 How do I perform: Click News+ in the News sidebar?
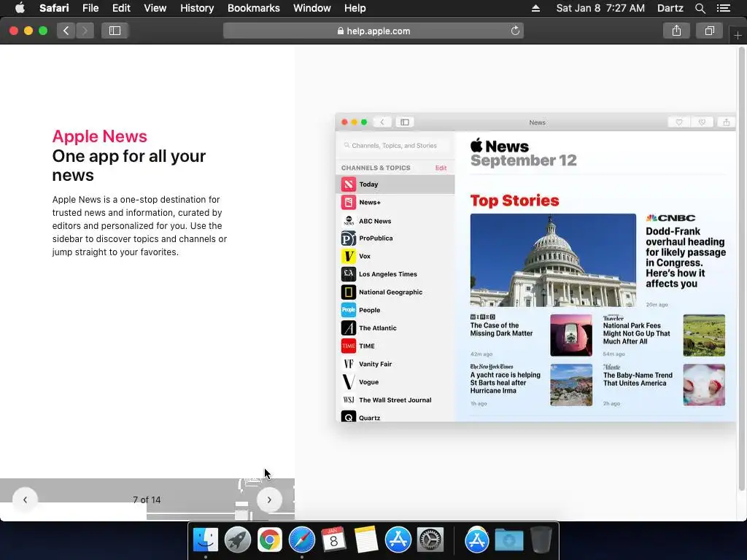(395, 203)
